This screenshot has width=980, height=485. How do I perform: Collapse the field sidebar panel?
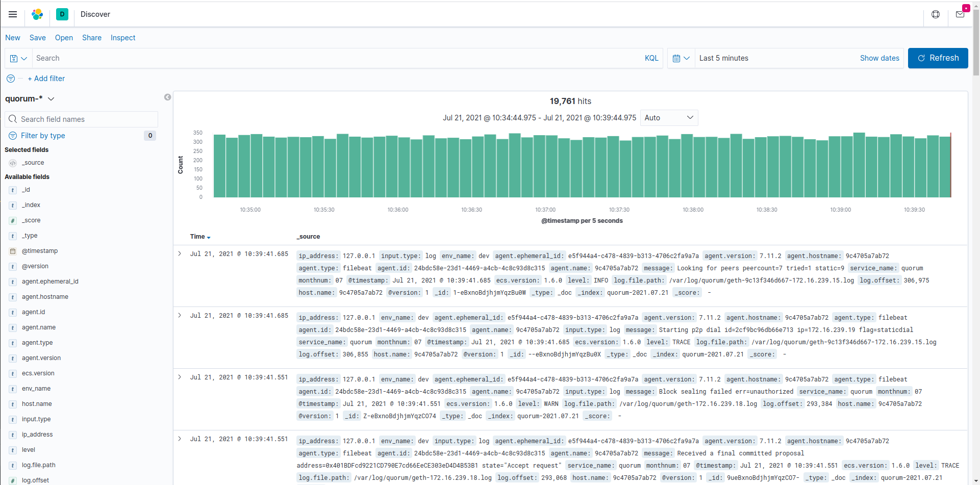tap(167, 97)
